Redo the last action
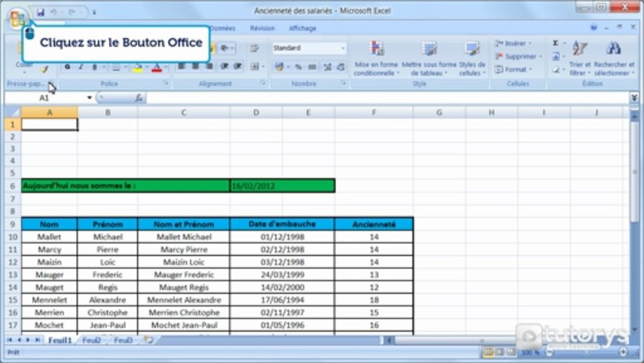This screenshot has width=644, height=363. [x=71, y=12]
